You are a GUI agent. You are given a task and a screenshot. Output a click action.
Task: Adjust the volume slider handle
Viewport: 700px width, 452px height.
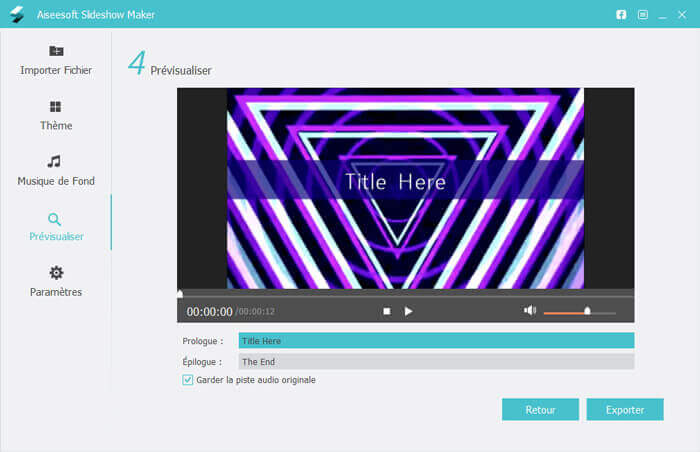pos(587,311)
